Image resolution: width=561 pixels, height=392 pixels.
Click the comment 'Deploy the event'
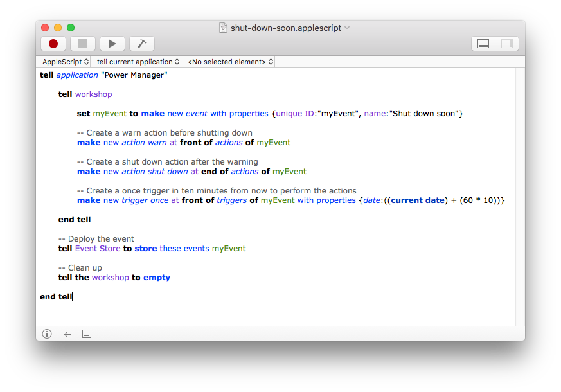[x=96, y=238]
